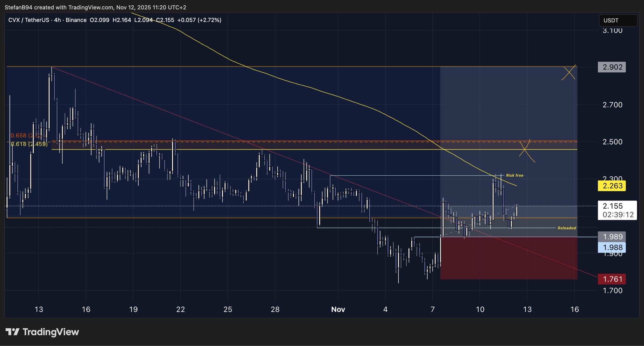Screen dimensions: 644x346
Task: Click the Reloaded text label
Action: 567,228
